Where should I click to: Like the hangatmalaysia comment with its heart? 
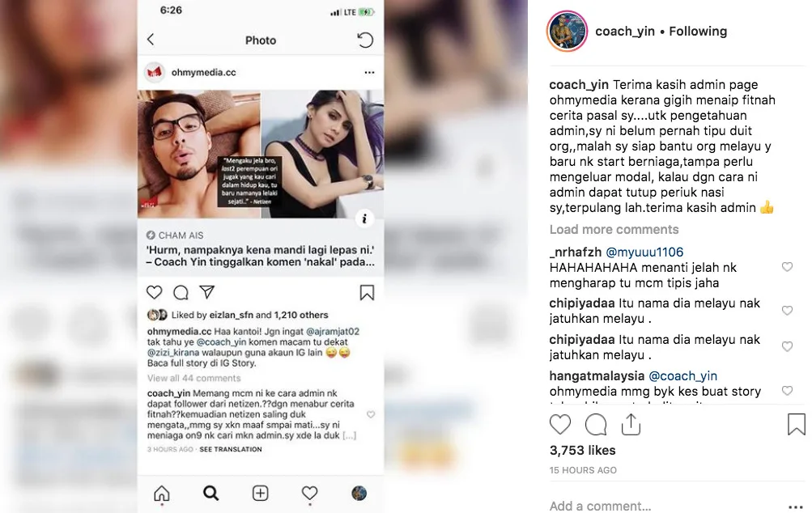coord(787,391)
